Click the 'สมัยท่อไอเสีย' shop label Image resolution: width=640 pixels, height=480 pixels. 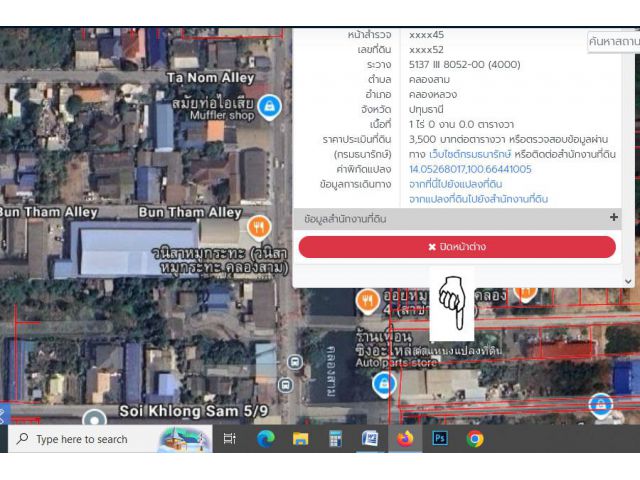[x=212, y=103]
